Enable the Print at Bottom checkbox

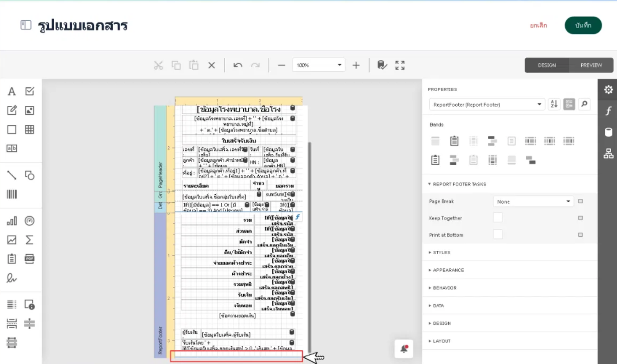click(x=498, y=234)
